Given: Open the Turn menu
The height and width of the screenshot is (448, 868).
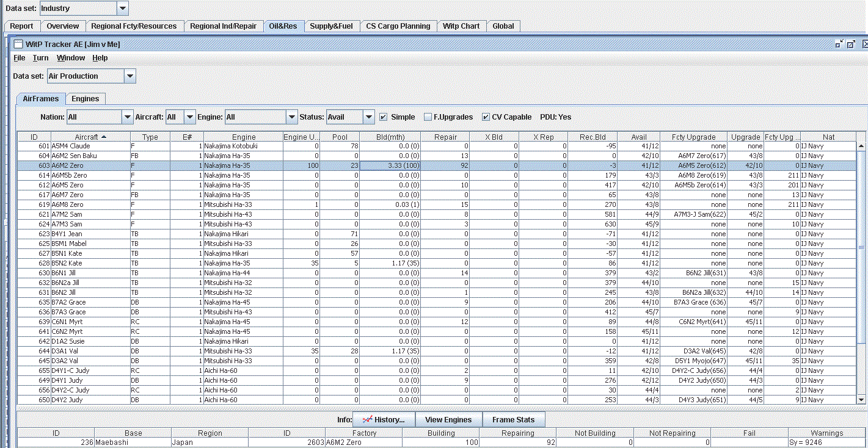Looking at the screenshot, I should coord(40,58).
